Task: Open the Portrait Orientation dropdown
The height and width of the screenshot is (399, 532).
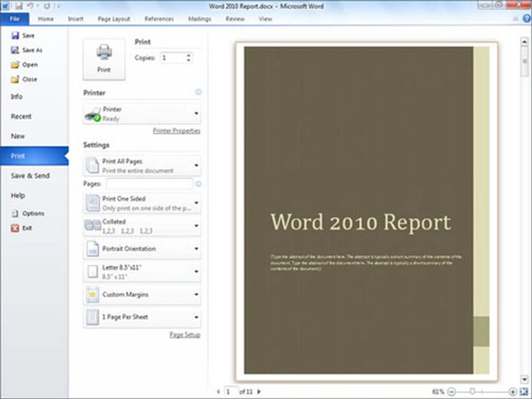Action: pos(196,249)
